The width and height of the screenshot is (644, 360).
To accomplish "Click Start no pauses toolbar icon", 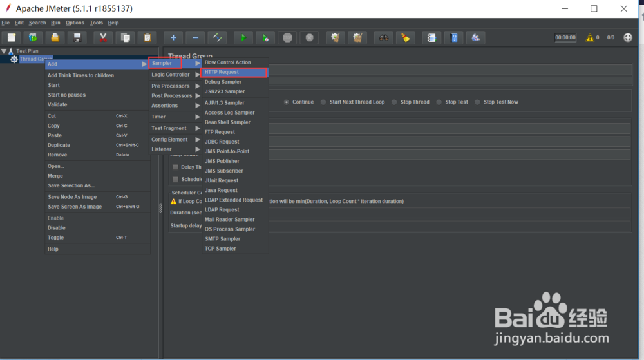I will click(265, 38).
